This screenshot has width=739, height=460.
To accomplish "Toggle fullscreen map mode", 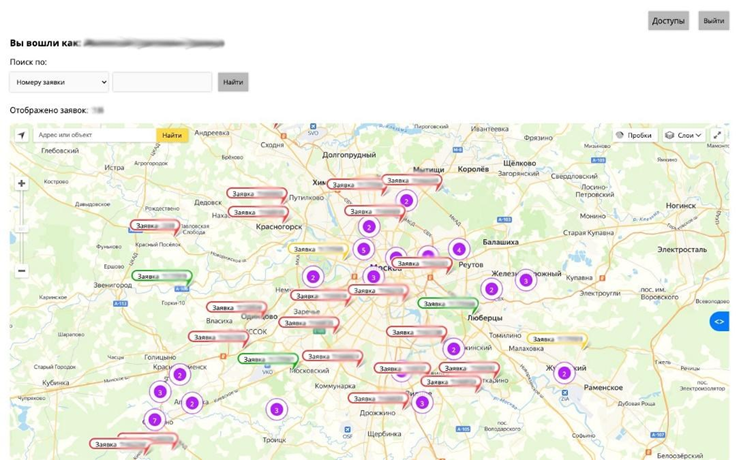I will coord(717,135).
